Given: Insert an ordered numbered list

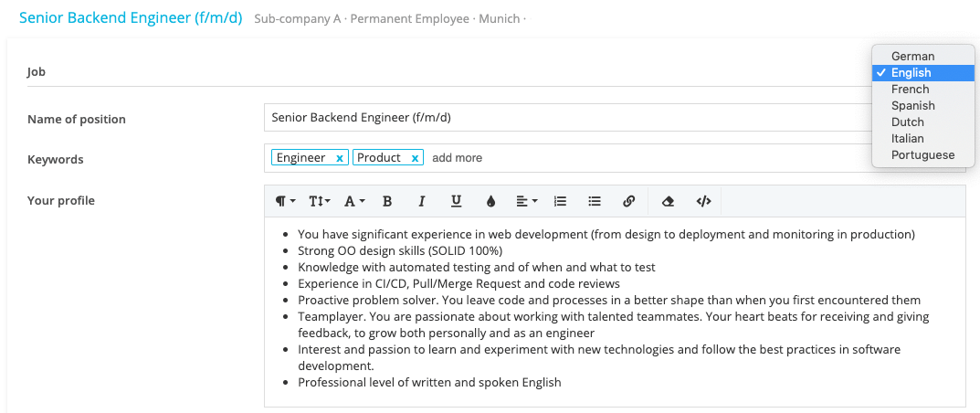Looking at the screenshot, I should coord(561,201).
